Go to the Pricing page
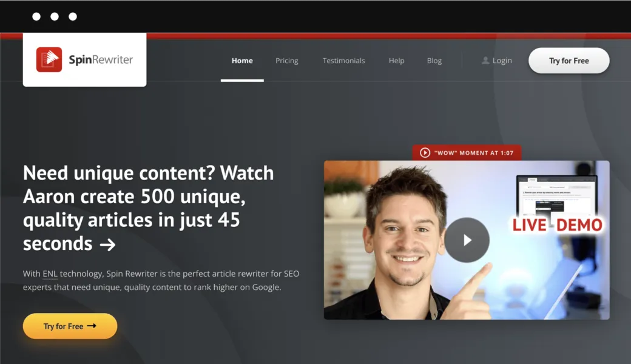Viewport: 631px width, 364px height. click(287, 61)
